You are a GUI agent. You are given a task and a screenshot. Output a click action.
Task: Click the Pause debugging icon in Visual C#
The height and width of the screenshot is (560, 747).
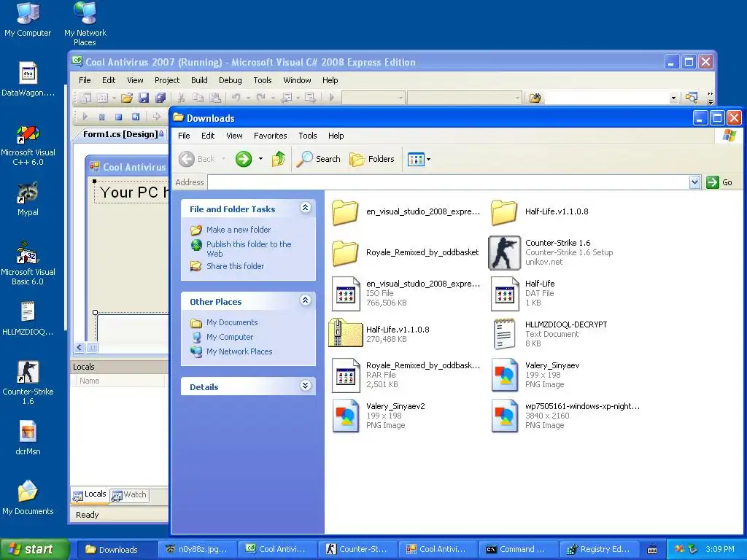[101, 117]
